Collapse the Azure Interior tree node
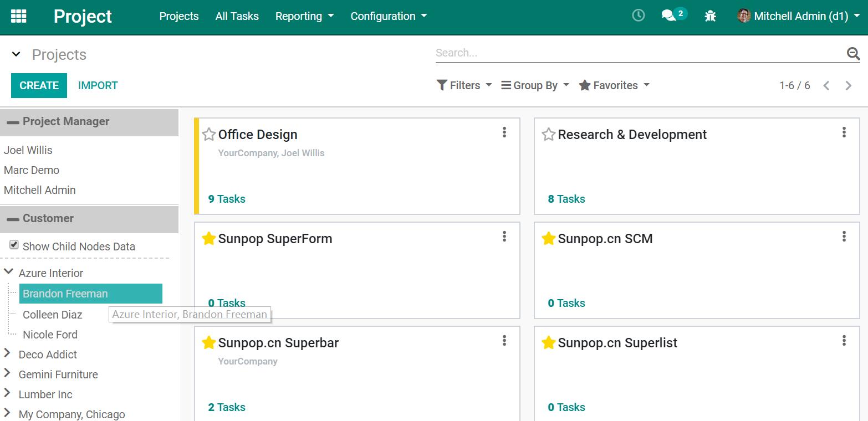 point(8,272)
